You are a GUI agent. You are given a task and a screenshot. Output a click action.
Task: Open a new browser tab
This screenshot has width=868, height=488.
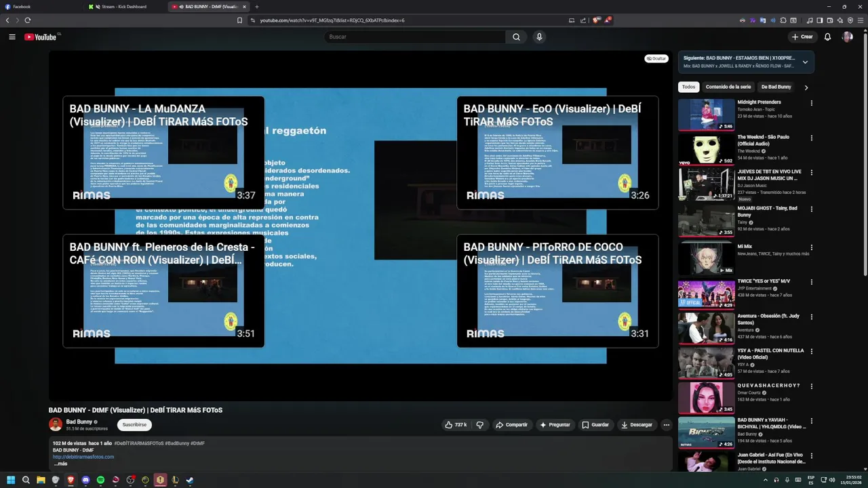click(x=256, y=7)
